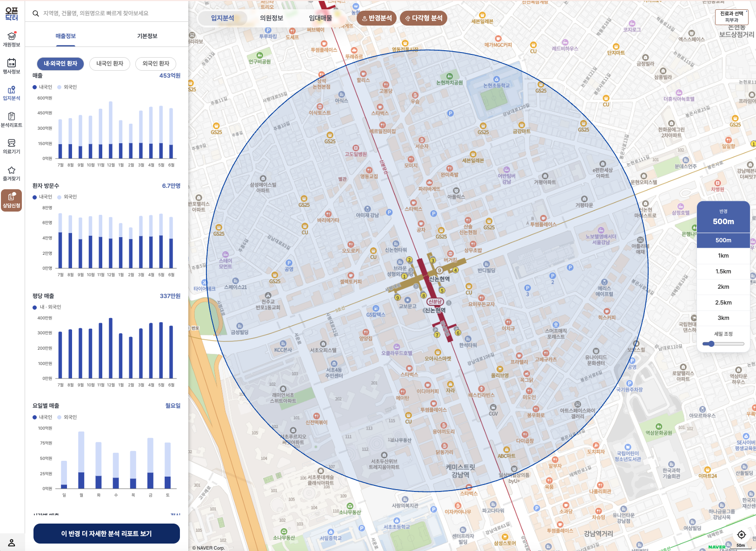Filter by 외국인 환자

[156, 64]
